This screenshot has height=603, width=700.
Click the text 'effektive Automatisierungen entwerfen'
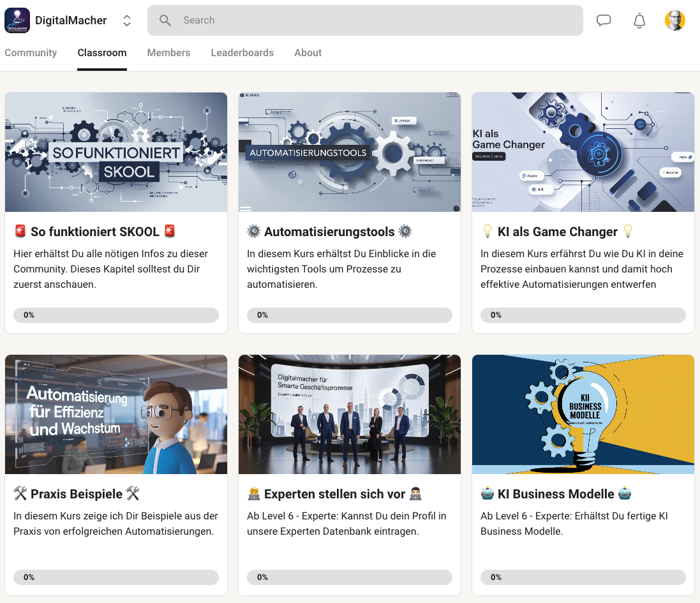569,285
